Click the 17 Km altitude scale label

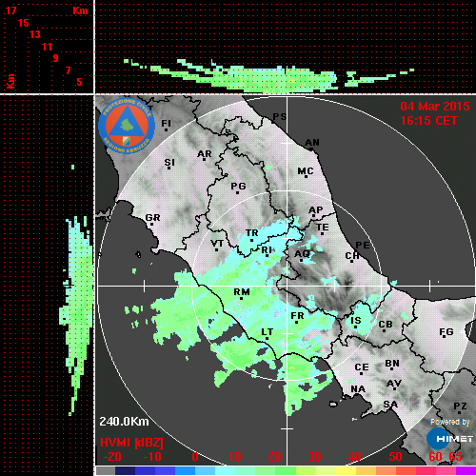[10, 10]
